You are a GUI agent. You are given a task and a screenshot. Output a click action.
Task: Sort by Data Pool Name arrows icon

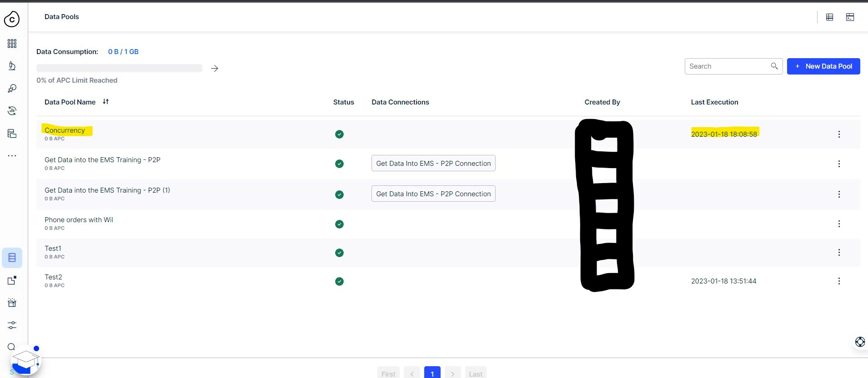(x=106, y=102)
